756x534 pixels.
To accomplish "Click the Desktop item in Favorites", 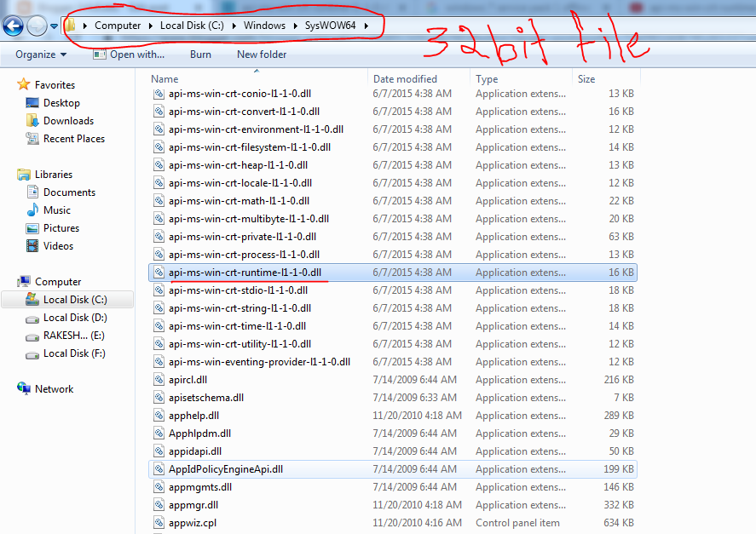I will [55, 102].
